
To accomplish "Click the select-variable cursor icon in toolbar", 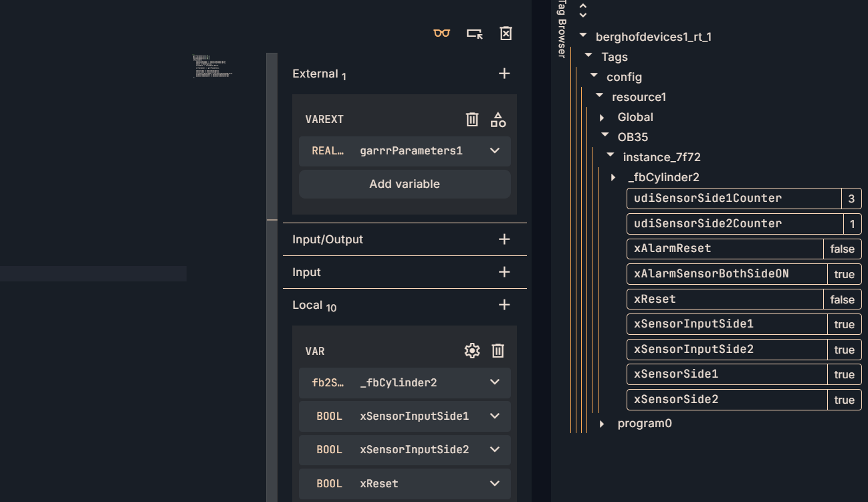I will point(474,33).
